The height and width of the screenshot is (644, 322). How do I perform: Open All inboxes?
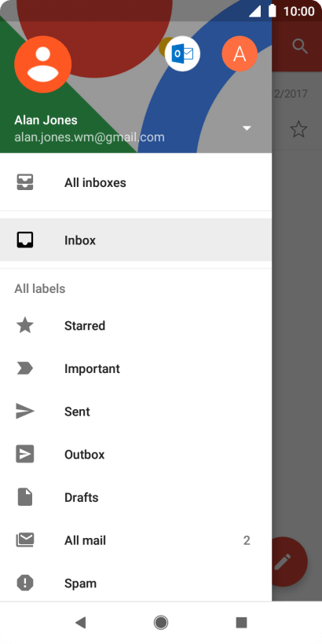coord(136,182)
